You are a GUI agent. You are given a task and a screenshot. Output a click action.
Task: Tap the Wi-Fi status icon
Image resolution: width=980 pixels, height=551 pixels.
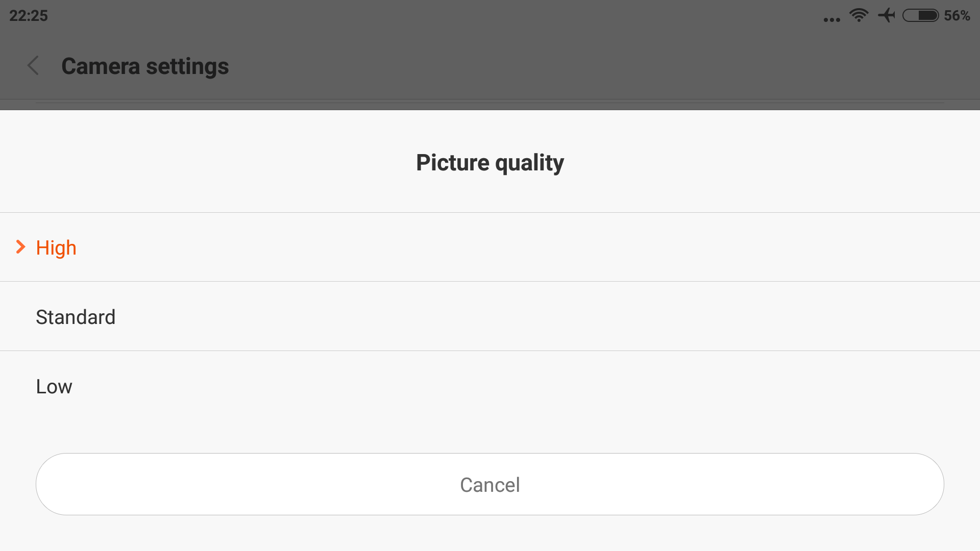[859, 15]
